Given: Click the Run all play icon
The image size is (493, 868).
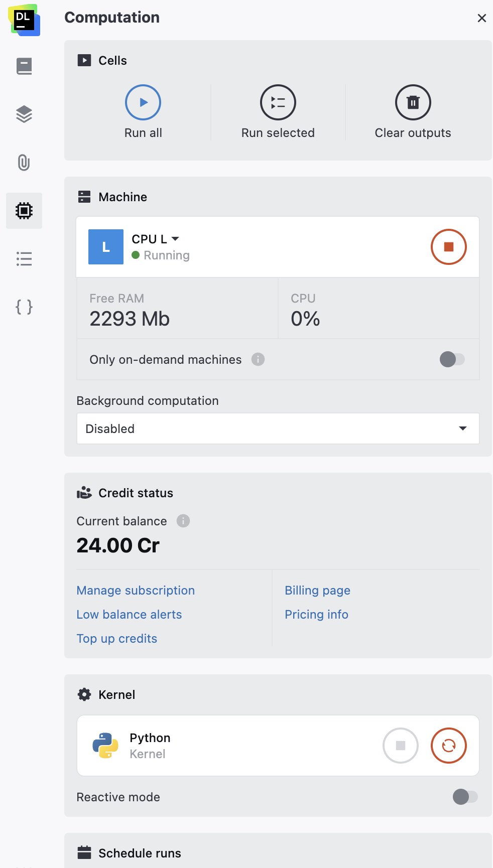Looking at the screenshot, I should [x=143, y=102].
